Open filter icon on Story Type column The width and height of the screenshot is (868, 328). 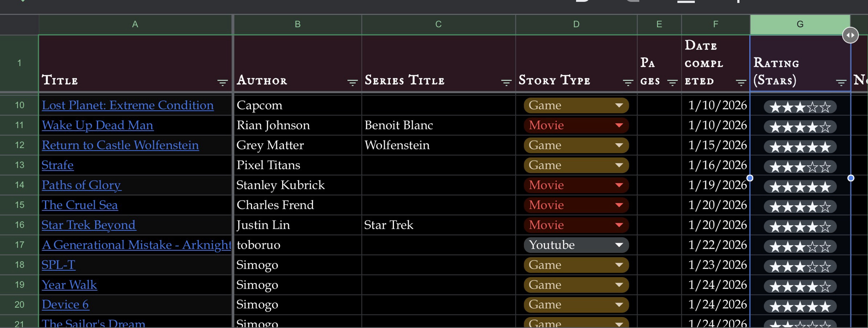pos(628,82)
